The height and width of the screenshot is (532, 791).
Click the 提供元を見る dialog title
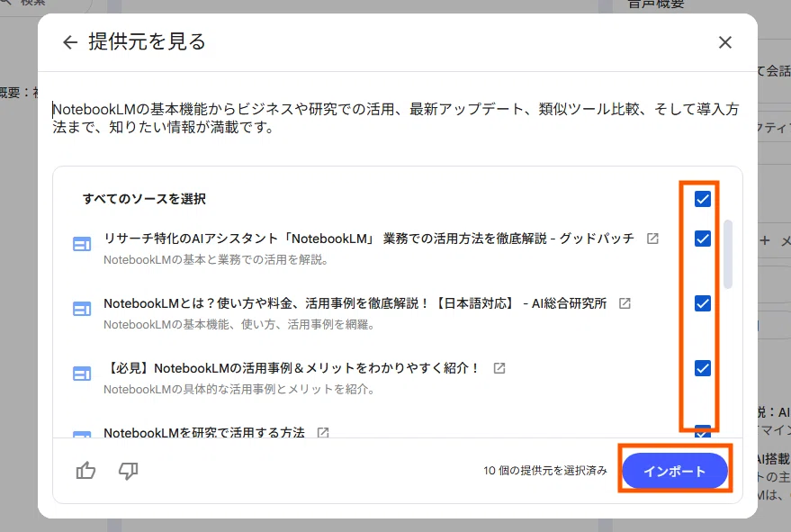click(x=148, y=42)
